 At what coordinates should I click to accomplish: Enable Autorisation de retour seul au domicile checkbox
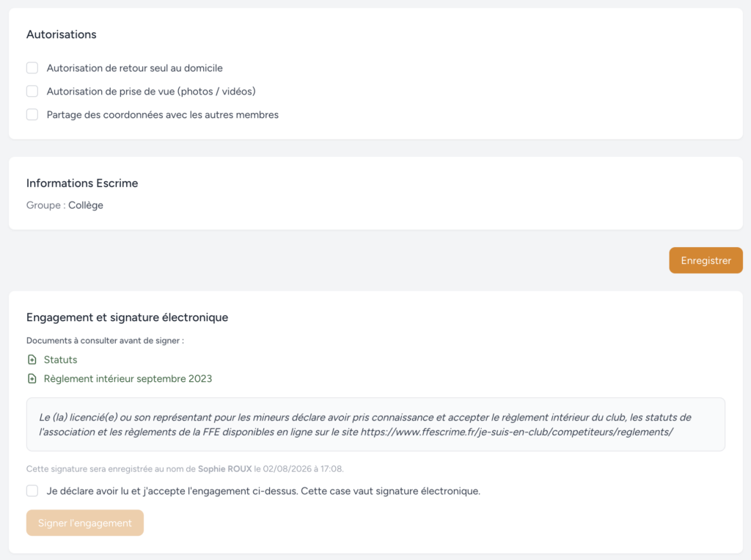pos(32,68)
